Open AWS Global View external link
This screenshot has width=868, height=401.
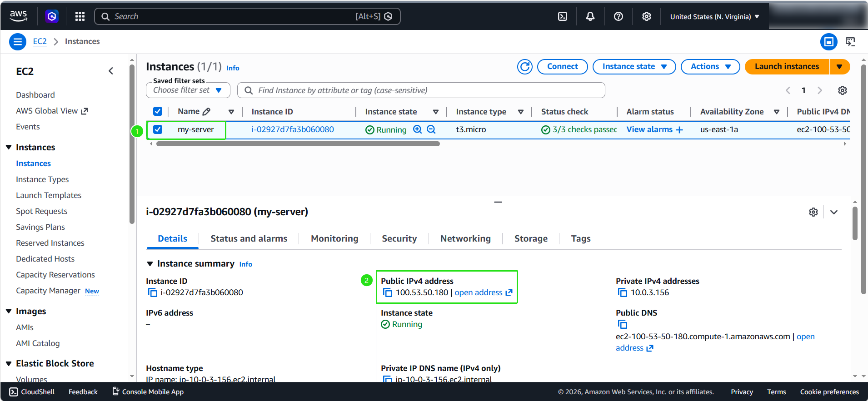[52, 111]
